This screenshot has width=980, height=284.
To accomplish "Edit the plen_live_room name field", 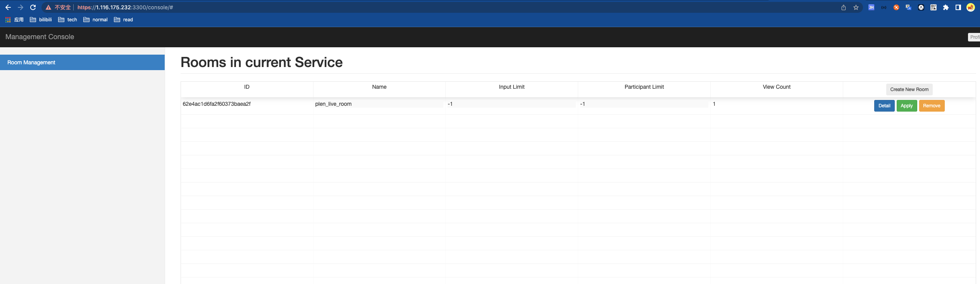I will point(379,104).
